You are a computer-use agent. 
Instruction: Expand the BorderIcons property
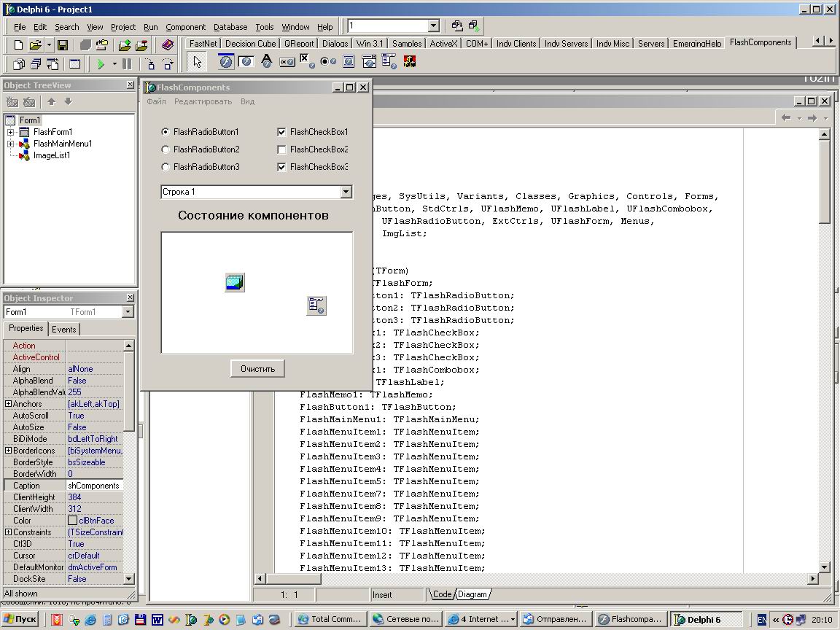click(x=8, y=451)
